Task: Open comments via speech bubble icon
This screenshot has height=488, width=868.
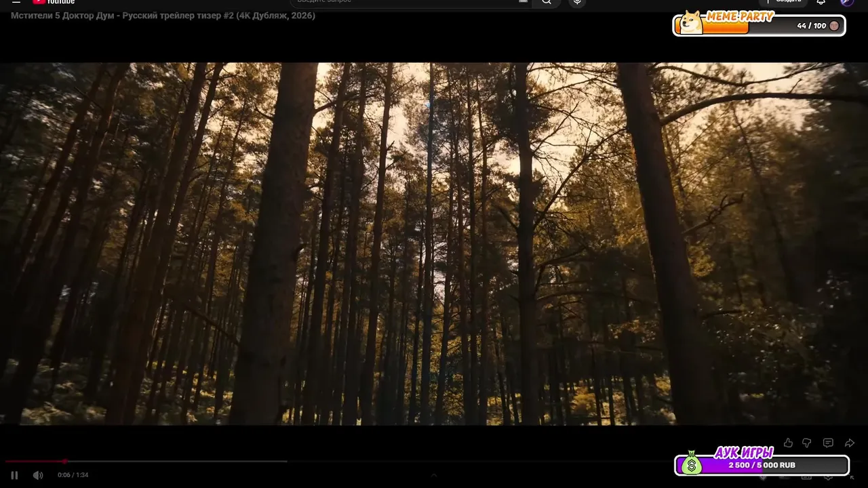Action: pyautogui.click(x=828, y=443)
